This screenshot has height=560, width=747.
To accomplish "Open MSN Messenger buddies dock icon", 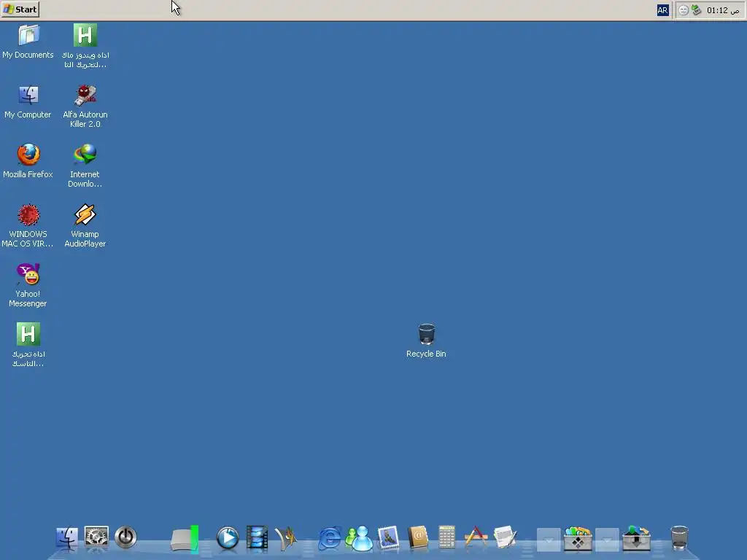I will click(359, 538).
